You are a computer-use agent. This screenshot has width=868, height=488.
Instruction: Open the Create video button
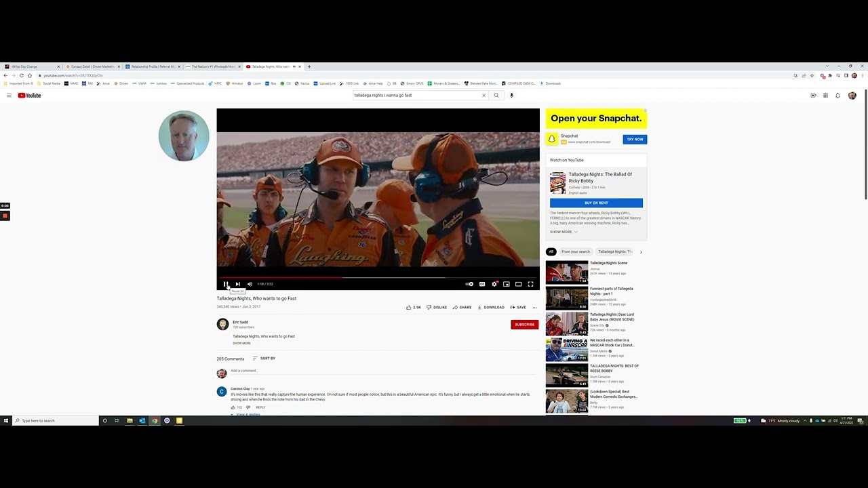point(813,96)
